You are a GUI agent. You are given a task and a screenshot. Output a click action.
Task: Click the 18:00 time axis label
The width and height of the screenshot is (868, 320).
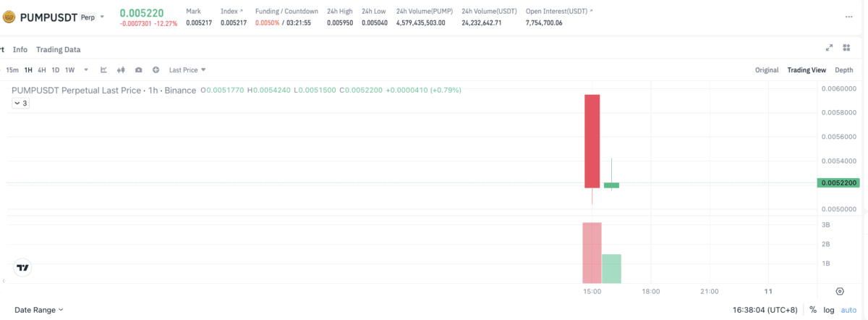[x=651, y=291]
